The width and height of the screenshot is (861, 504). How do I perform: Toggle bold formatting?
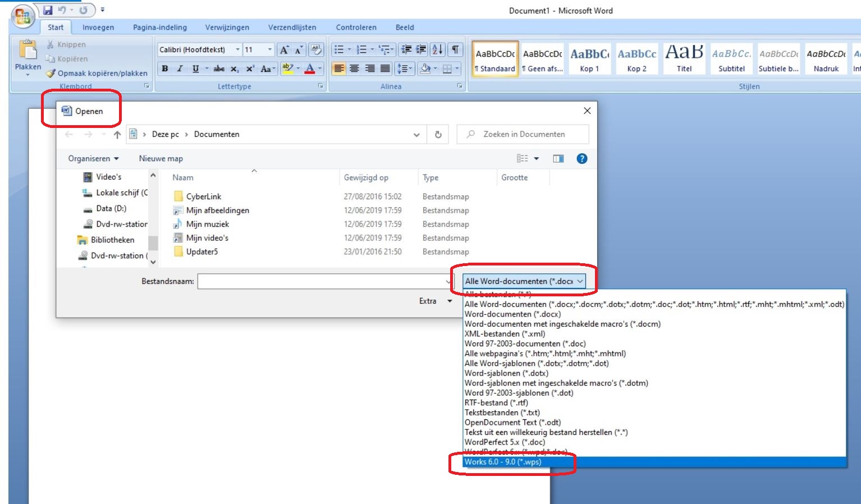point(164,68)
